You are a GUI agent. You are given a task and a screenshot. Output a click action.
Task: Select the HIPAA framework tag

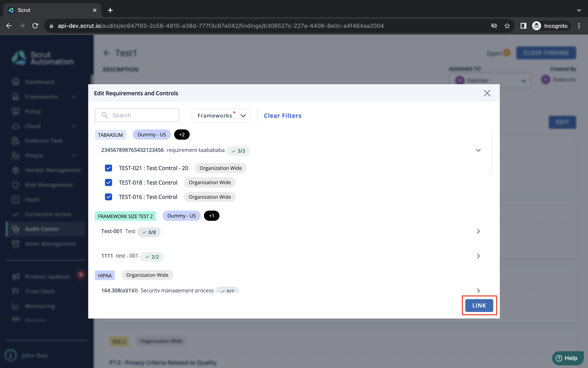105,276
